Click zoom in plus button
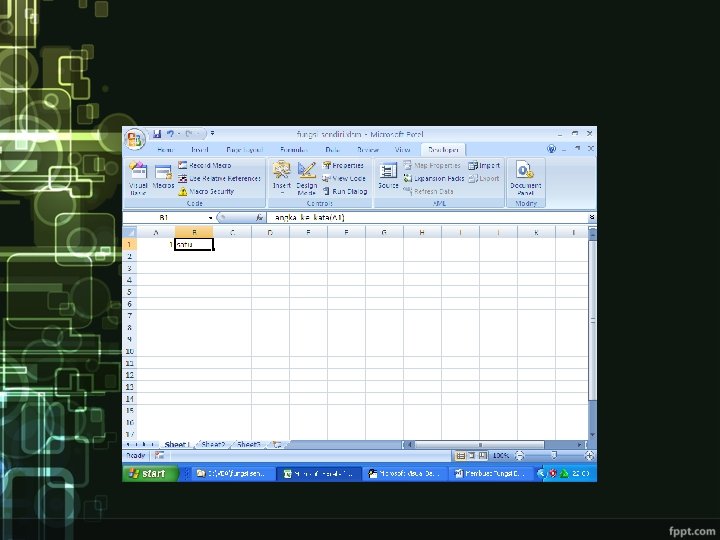The height and width of the screenshot is (540, 720). click(590, 456)
